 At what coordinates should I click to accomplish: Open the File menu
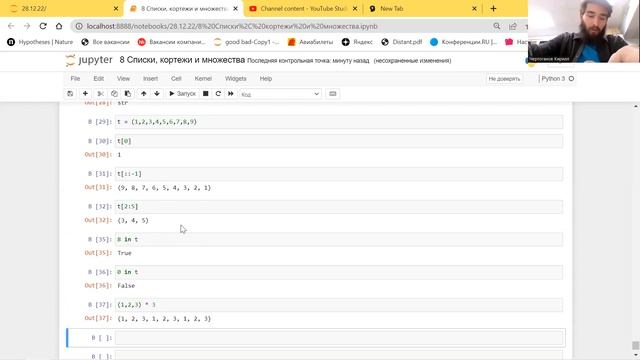click(75, 79)
